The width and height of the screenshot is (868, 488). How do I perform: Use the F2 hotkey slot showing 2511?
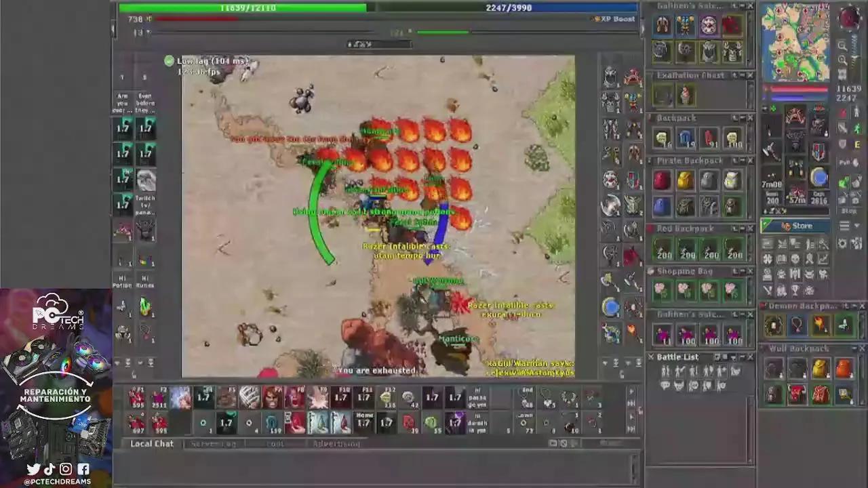159,398
